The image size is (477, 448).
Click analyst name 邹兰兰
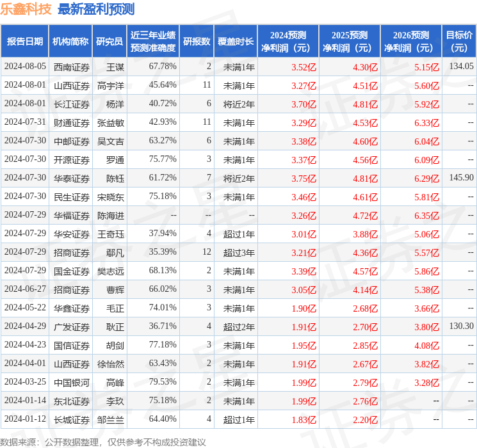point(111,420)
